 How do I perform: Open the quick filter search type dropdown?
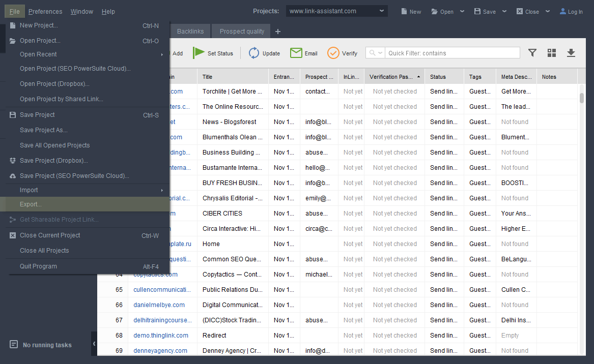(x=376, y=53)
